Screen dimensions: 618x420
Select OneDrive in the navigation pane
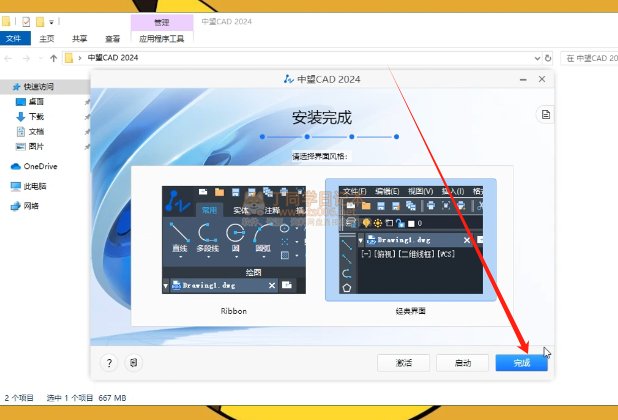tap(40, 166)
